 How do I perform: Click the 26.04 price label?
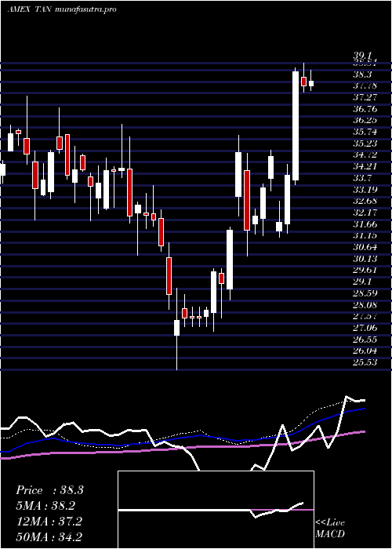[365, 351]
